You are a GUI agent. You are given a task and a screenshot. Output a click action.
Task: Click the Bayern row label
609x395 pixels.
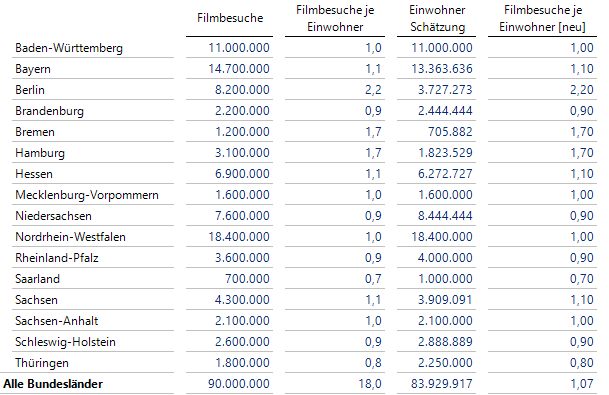[33, 69]
